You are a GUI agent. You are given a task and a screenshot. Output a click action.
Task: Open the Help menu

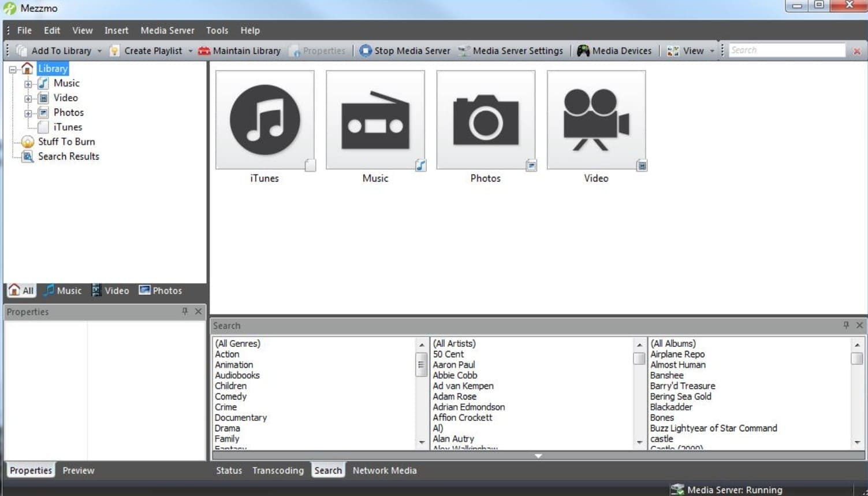point(250,31)
